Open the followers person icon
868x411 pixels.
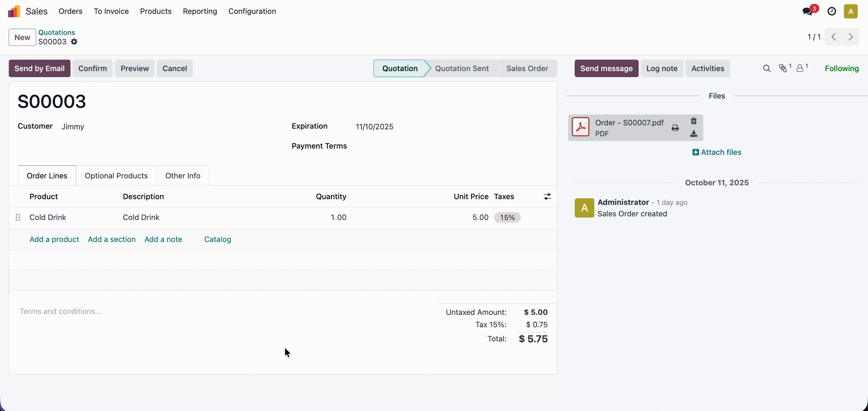coord(800,68)
